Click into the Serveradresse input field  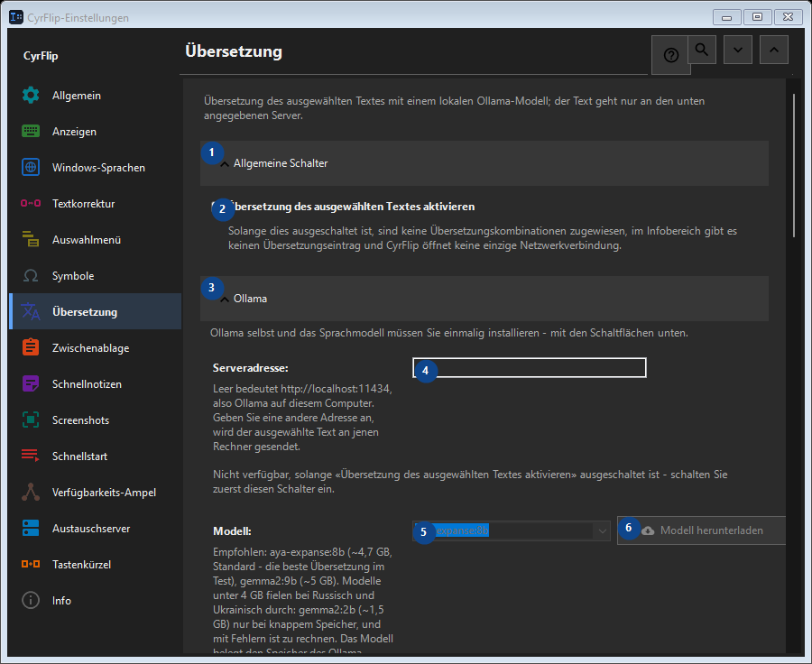point(530,368)
